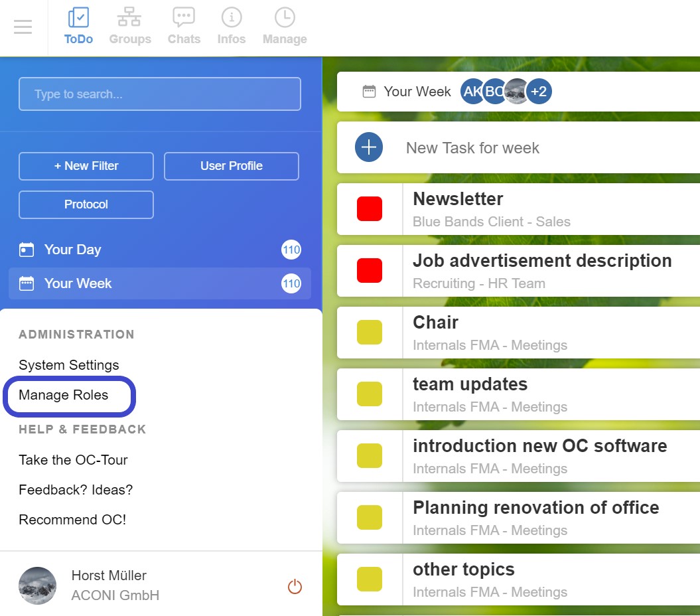
Task: Open the introduction new OC software task
Action: [540, 446]
